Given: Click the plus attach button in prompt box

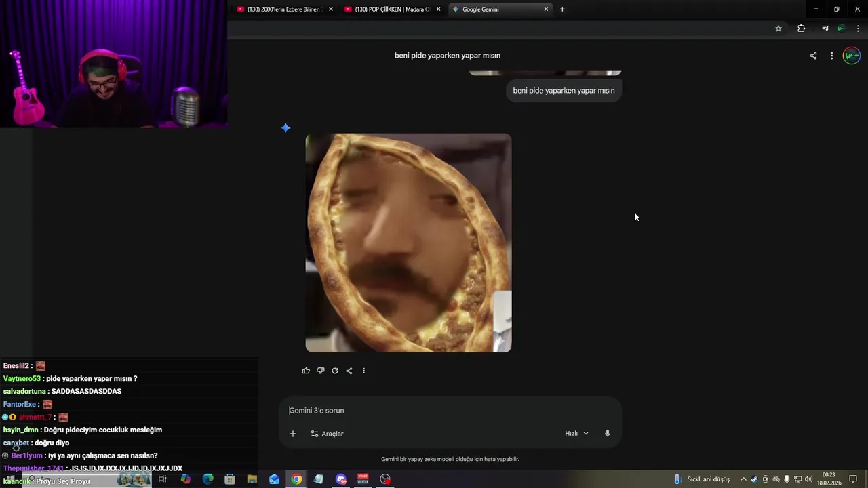Looking at the screenshot, I should click(x=293, y=434).
